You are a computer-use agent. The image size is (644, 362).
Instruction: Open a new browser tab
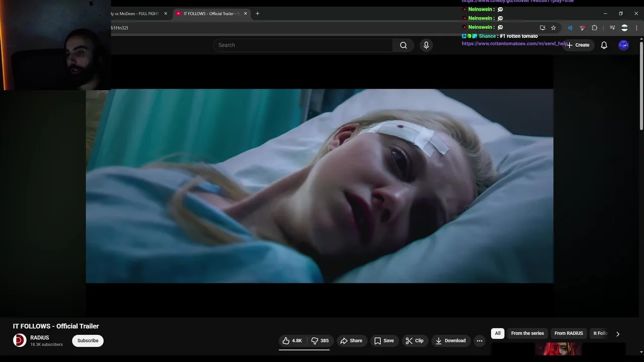(258, 14)
